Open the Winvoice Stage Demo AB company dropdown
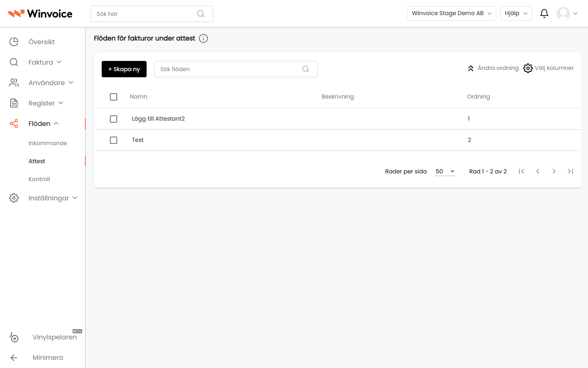Image resolution: width=588 pixels, height=368 pixels. (452, 13)
